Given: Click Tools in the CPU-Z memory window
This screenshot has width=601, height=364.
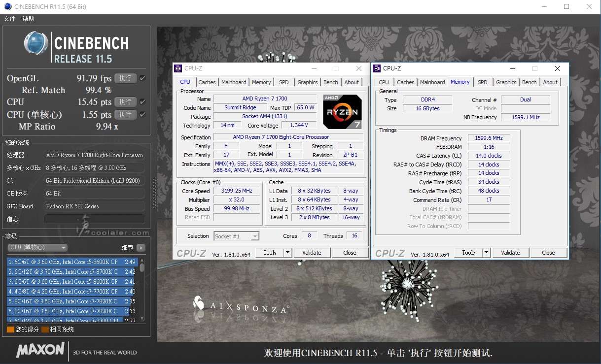Looking at the screenshot, I should [x=468, y=253].
